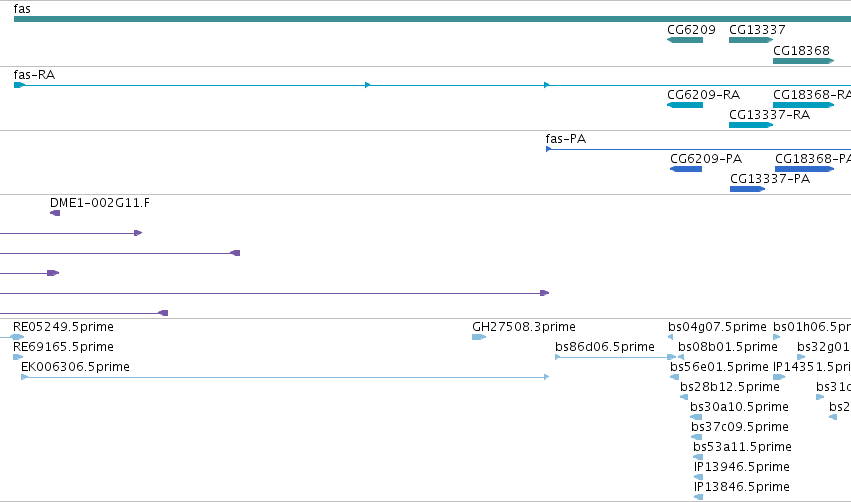Screen dimensions: 851x502
Task: Click the IP13946.5prime EST label
Action: (x=741, y=467)
